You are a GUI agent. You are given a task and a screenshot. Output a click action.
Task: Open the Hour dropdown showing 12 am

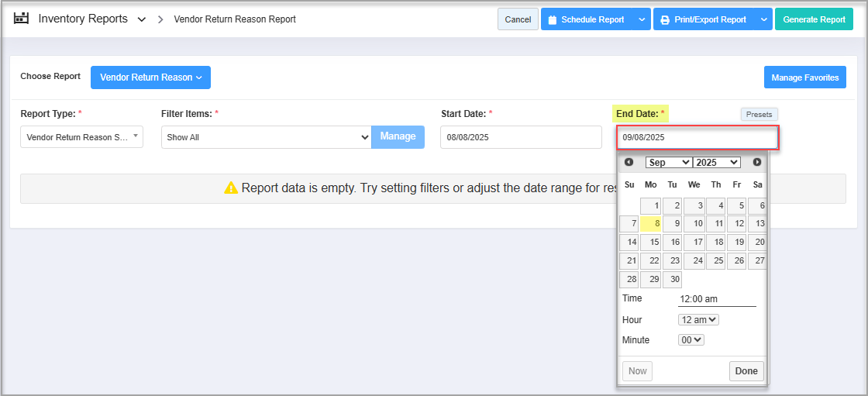pyautogui.click(x=698, y=319)
